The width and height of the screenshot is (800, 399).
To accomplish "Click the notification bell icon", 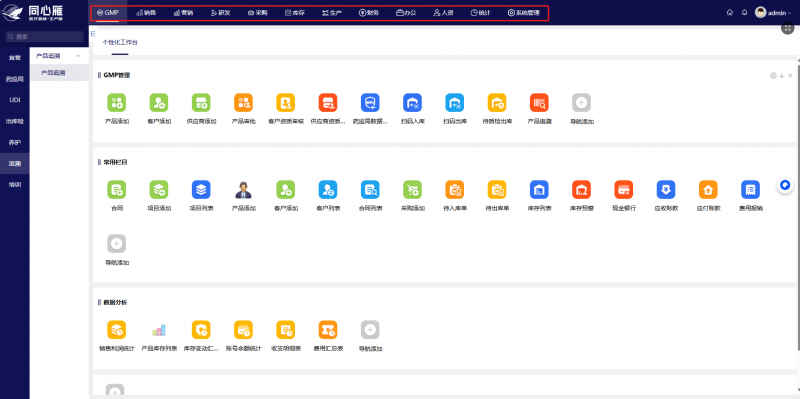I will tap(744, 12).
